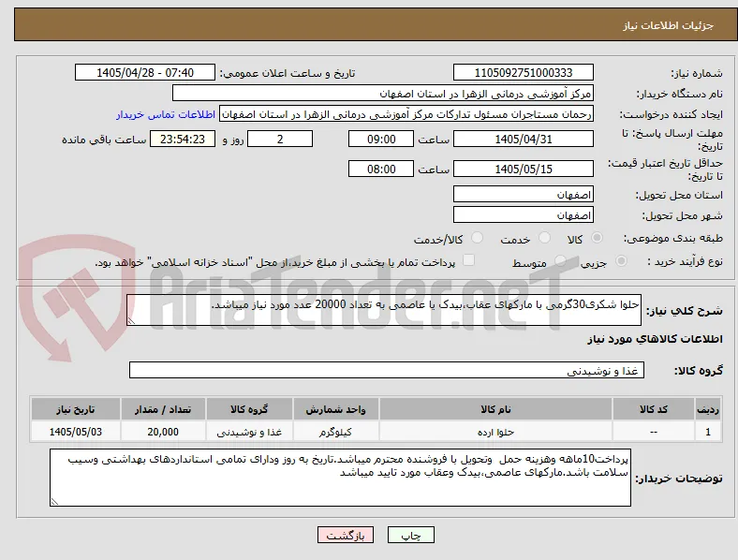Select the جزیی purchase type radio
The width and height of the screenshot is (738, 560).
click(621, 261)
